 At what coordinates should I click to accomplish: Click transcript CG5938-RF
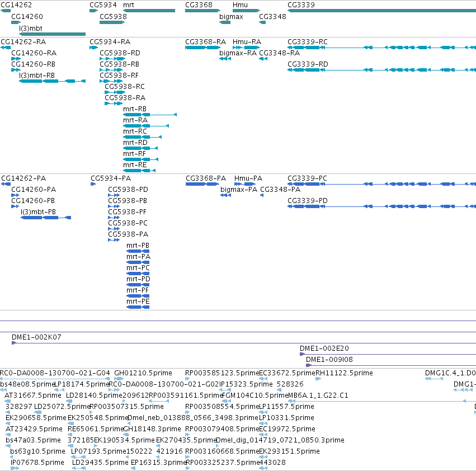(x=111, y=81)
